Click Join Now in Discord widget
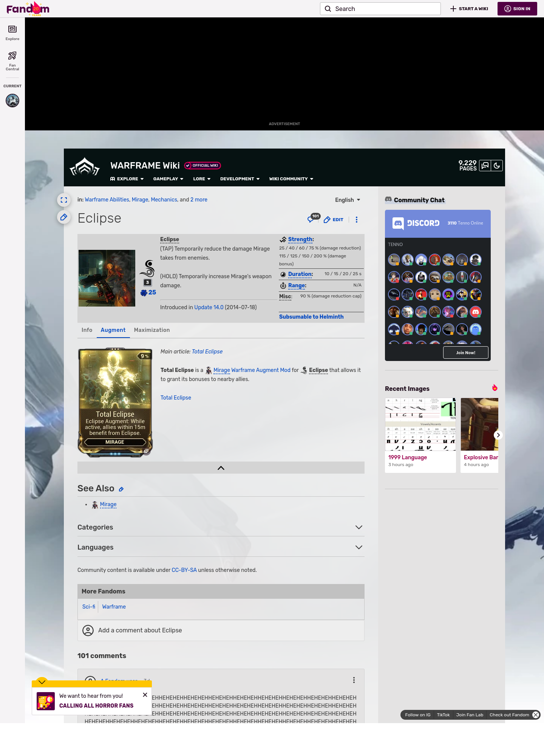The image size is (544, 756). click(x=466, y=353)
